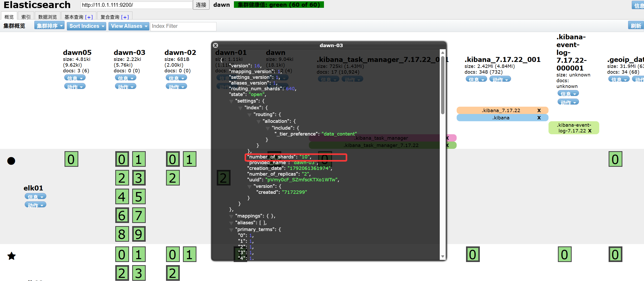Screen dimensions: 644x281
Task: Click the 刷新 refresh button
Action: click(636, 25)
